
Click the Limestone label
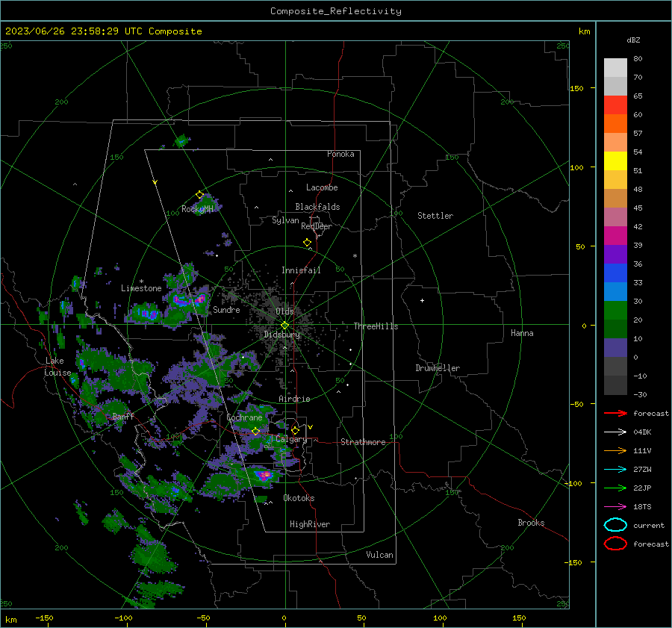(x=141, y=288)
